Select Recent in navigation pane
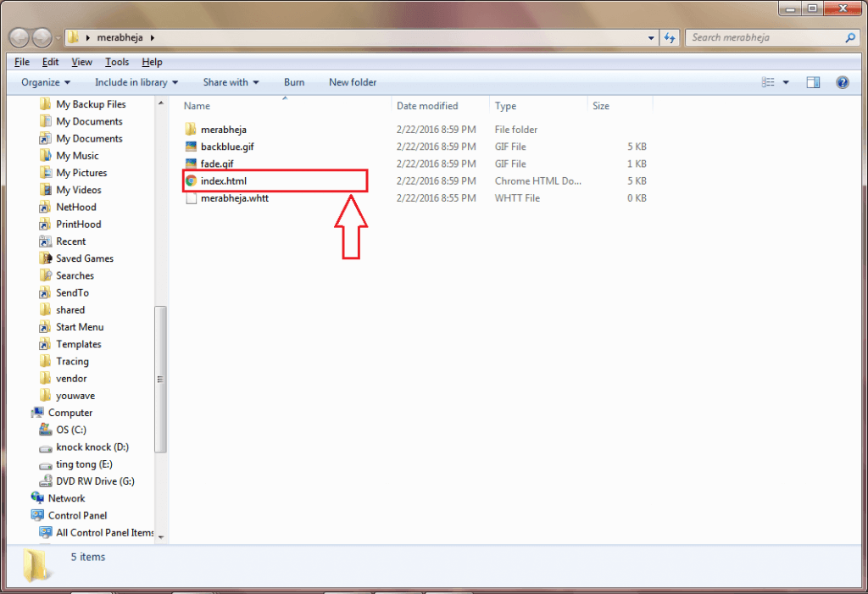This screenshot has height=594, width=868. tap(71, 241)
